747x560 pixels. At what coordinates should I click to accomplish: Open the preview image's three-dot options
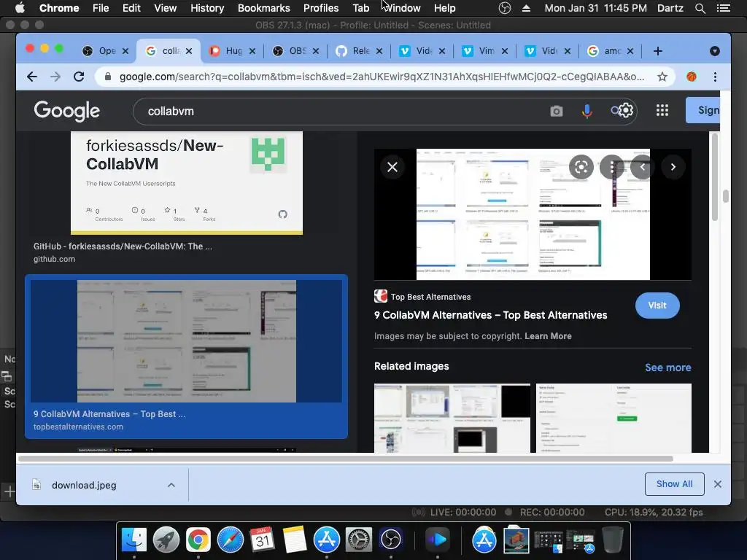[x=612, y=167]
